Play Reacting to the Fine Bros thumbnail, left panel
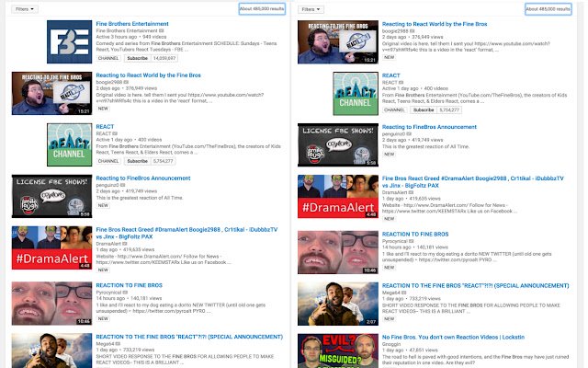The width and height of the screenshot is (588, 368). [51, 93]
